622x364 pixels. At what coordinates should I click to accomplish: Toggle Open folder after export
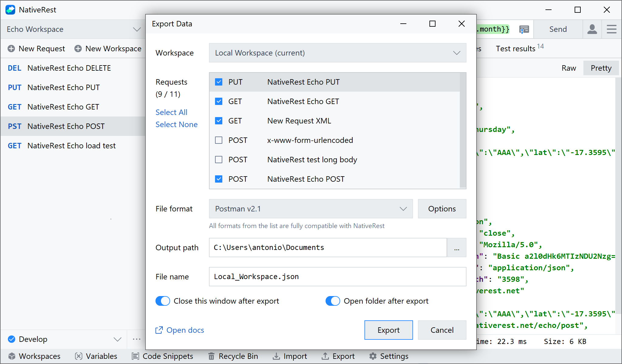[x=333, y=301]
